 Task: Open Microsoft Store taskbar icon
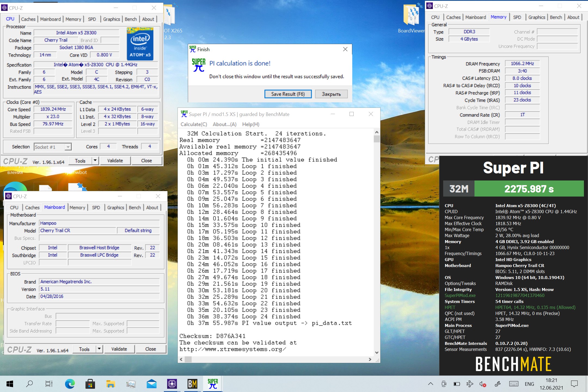(90, 384)
